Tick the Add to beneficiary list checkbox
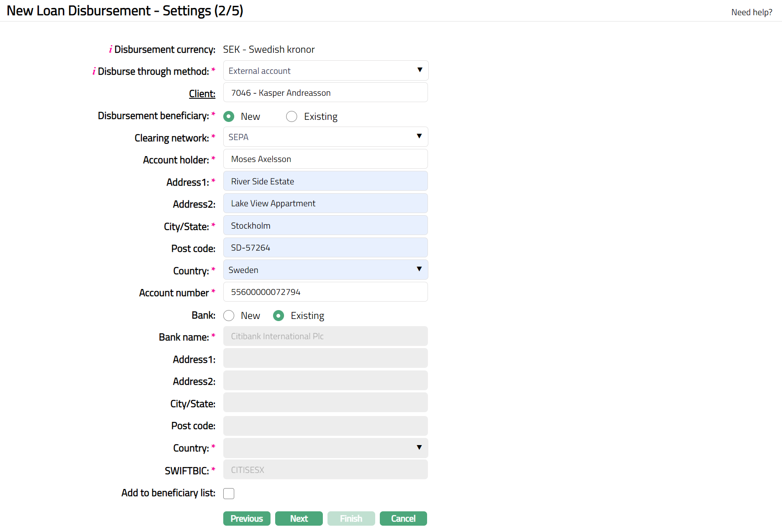Screen dimensions: 782x532 229,494
